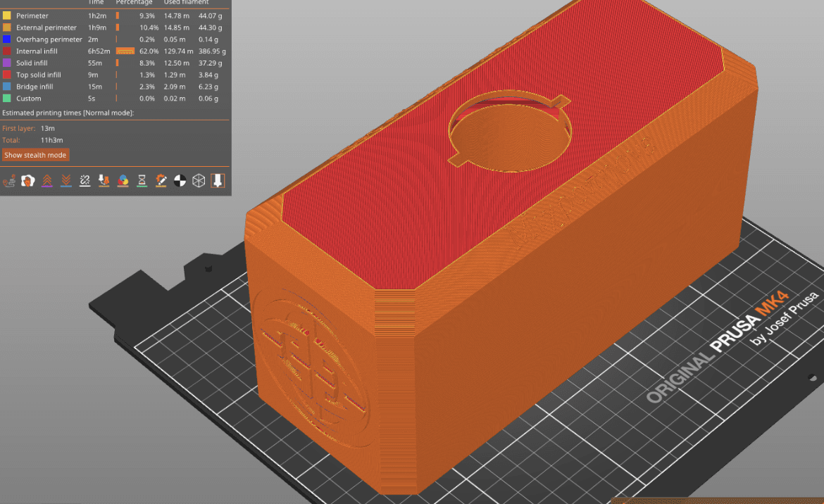Click the Custom green swatch
824x504 pixels.
coord(7,98)
